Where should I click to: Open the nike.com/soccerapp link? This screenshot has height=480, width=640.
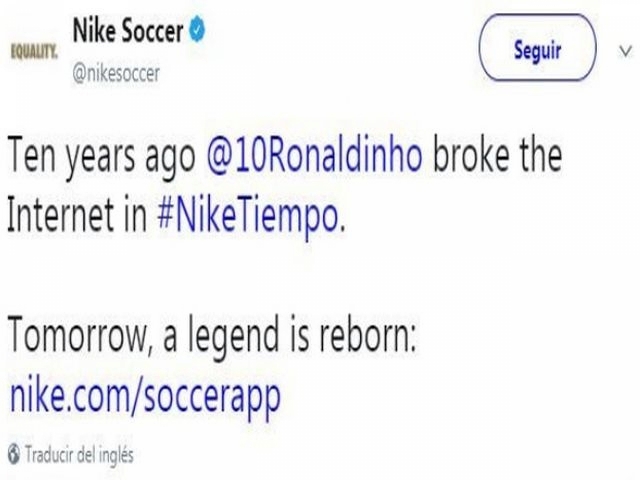point(145,396)
